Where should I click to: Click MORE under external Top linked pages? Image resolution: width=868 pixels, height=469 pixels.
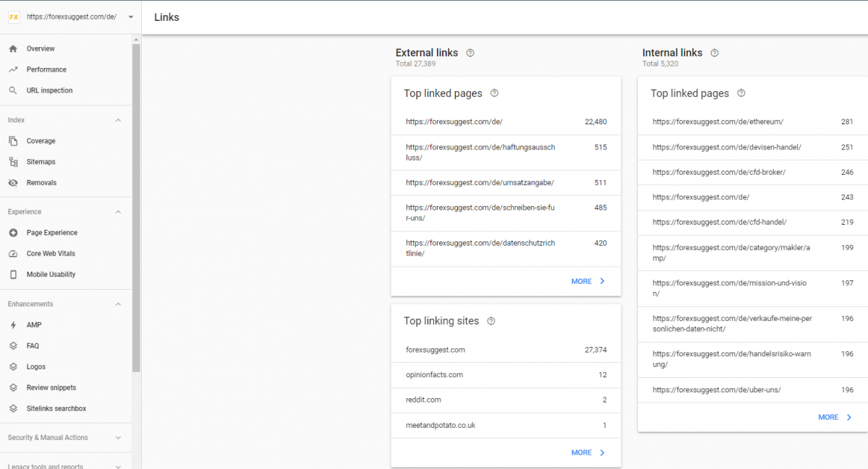588,281
